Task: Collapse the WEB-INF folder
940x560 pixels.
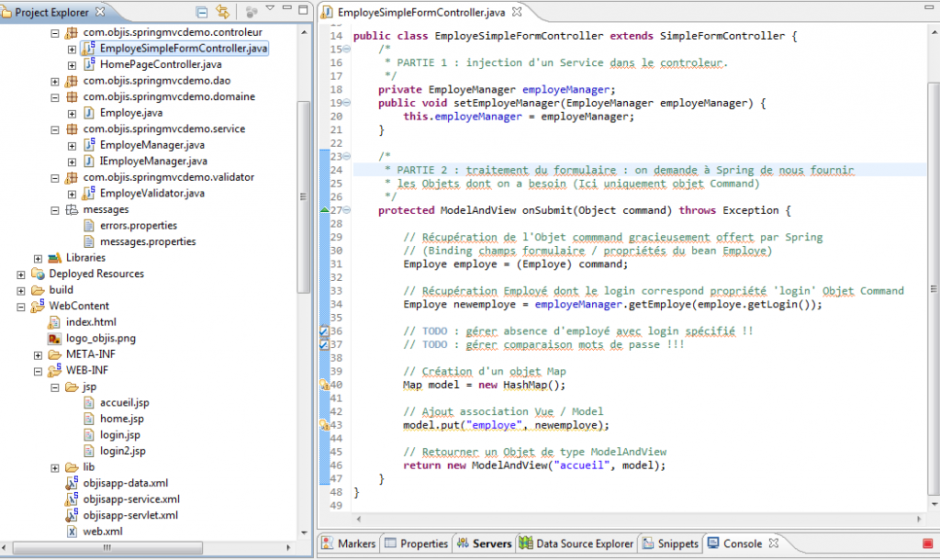Action: [38, 371]
